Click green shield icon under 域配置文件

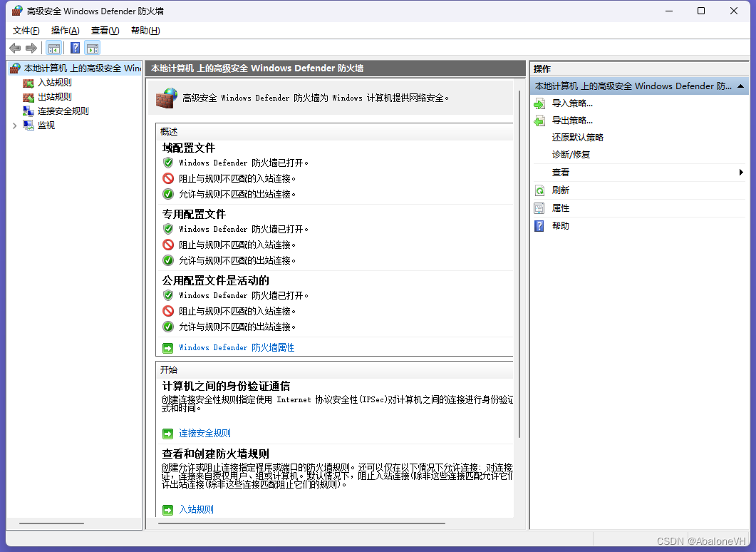click(167, 163)
